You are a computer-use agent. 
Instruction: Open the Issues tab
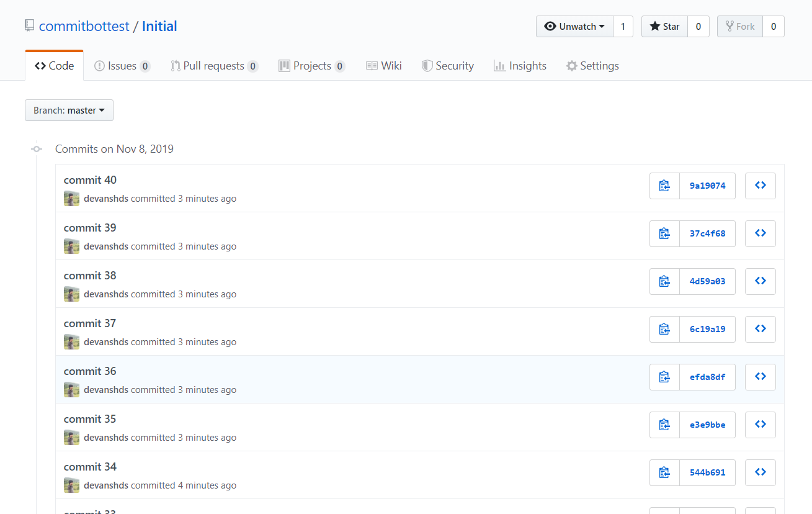point(122,66)
